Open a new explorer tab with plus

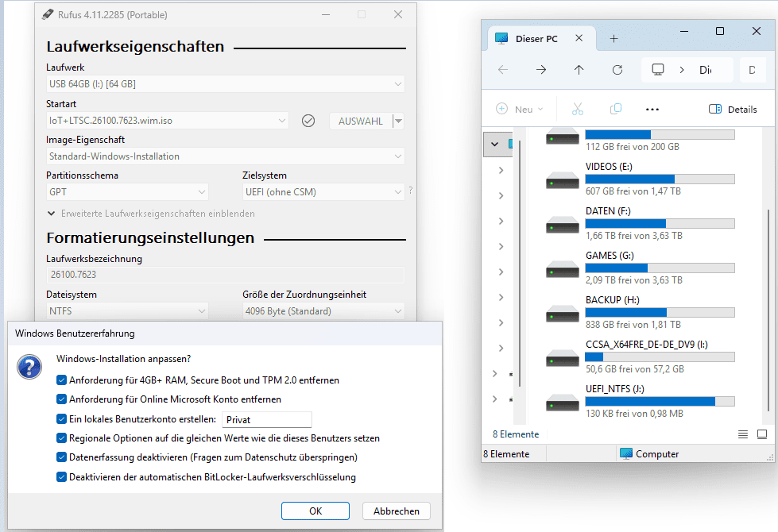pyautogui.click(x=613, y=39)
